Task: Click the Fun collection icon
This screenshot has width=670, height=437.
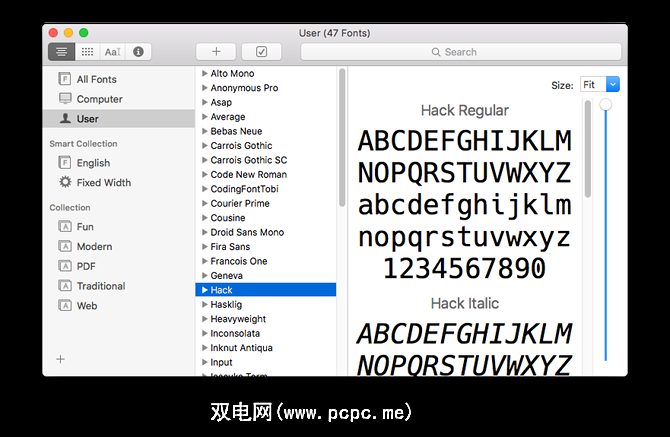Action: coord(65,226)
